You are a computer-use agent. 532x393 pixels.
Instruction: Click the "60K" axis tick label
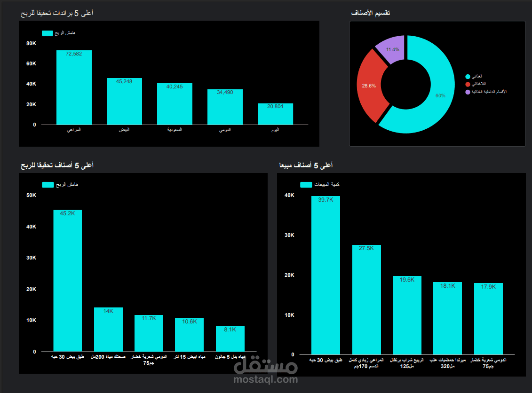[x=31, y=64]
